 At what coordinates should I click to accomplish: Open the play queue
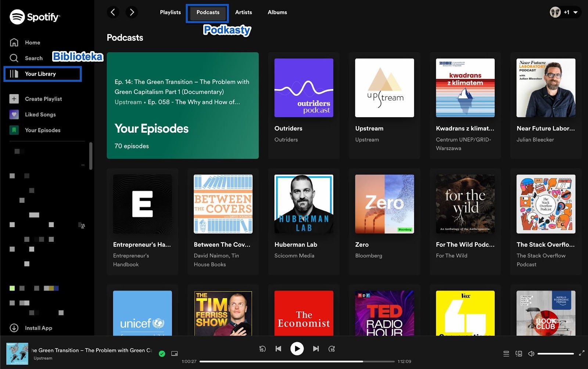coord(506,354)
